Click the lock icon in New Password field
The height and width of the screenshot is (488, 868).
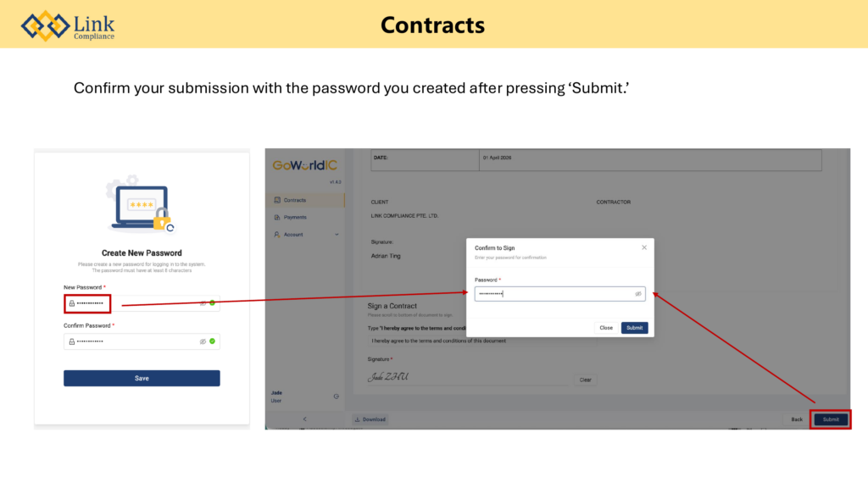(72, 302)
